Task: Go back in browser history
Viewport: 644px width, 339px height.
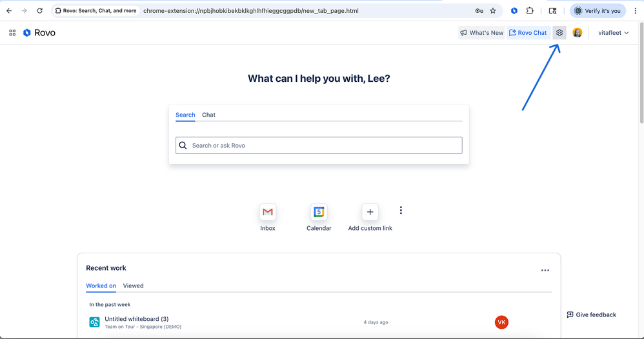Action: point(9,11)
